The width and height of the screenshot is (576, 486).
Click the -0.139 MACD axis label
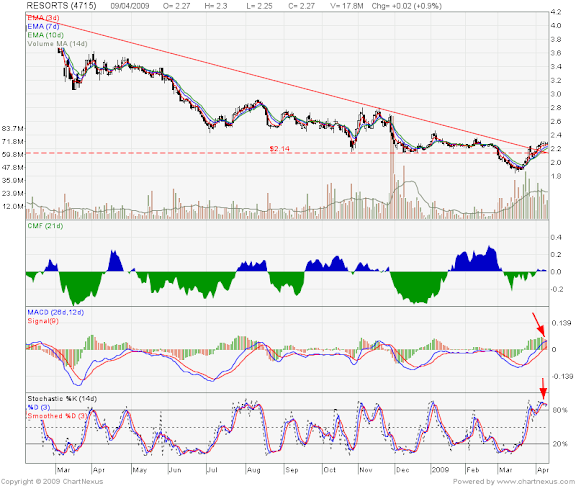562,377
